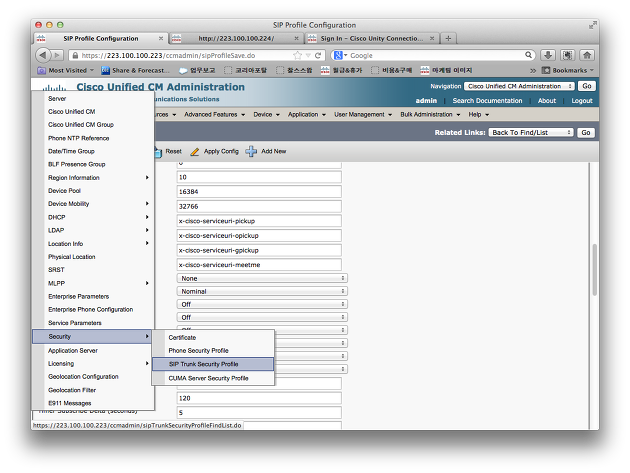Select Phone NTP Reference menu item
Screen dimensions: 630x473
coord(93,138)
